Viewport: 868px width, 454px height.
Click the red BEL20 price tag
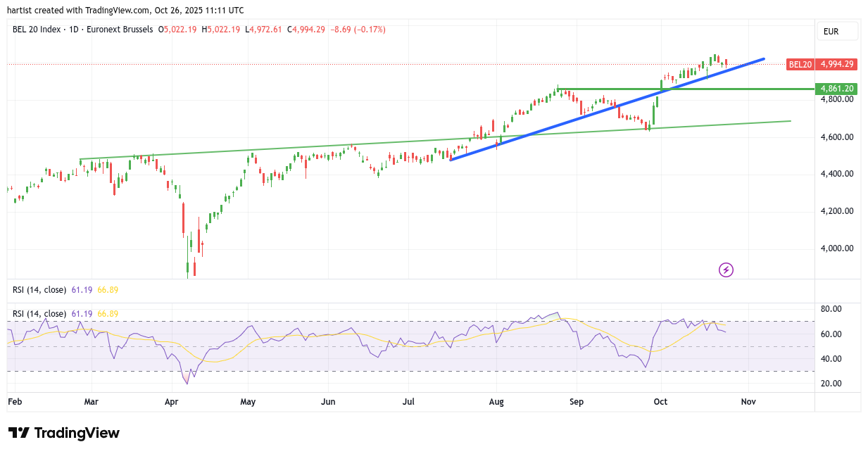tap(800, 64)
